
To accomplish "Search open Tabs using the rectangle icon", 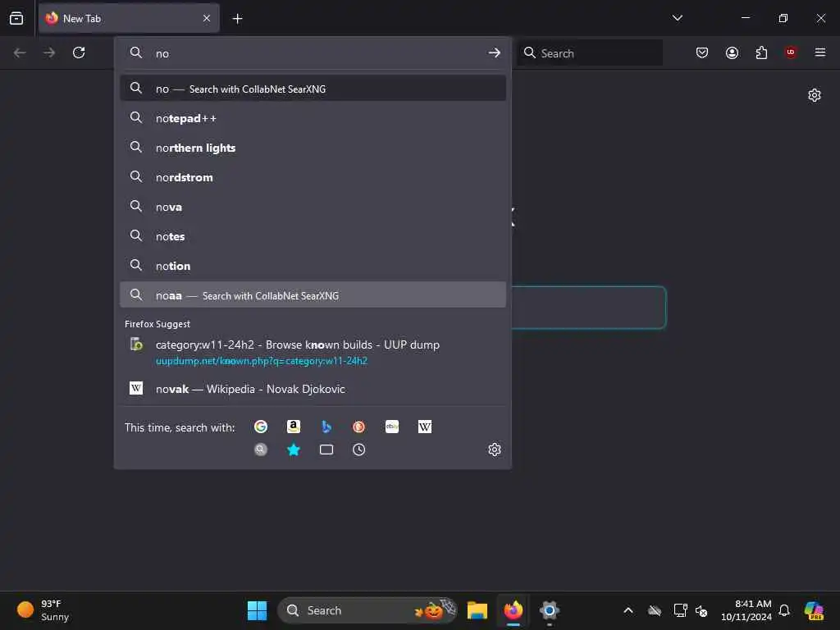I will [326, 450].
